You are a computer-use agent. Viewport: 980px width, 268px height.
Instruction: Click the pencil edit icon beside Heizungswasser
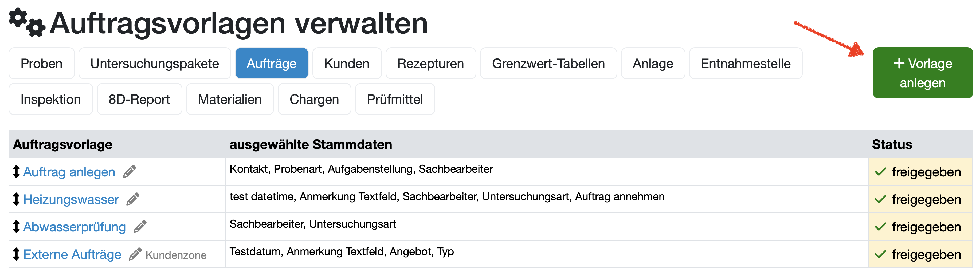coord(133,199)
